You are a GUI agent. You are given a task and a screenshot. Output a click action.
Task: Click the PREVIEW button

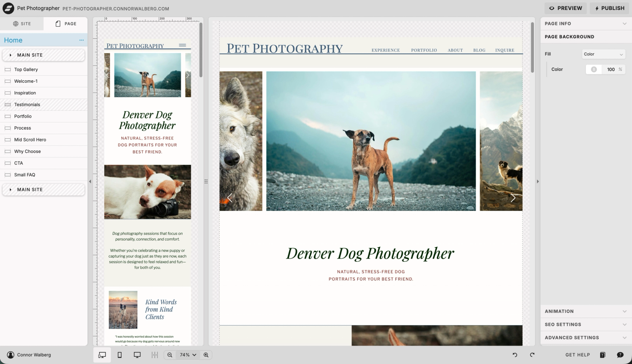click(x=566, y=8)
